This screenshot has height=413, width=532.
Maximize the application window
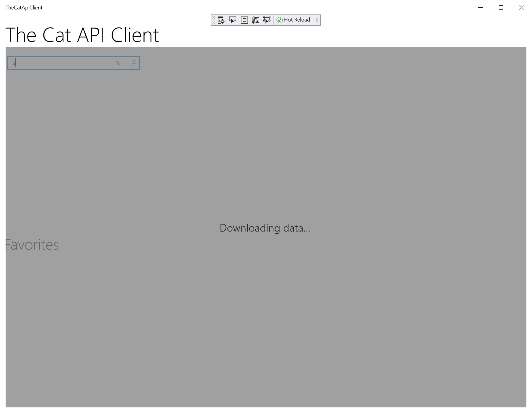click(x=501, y=8)
